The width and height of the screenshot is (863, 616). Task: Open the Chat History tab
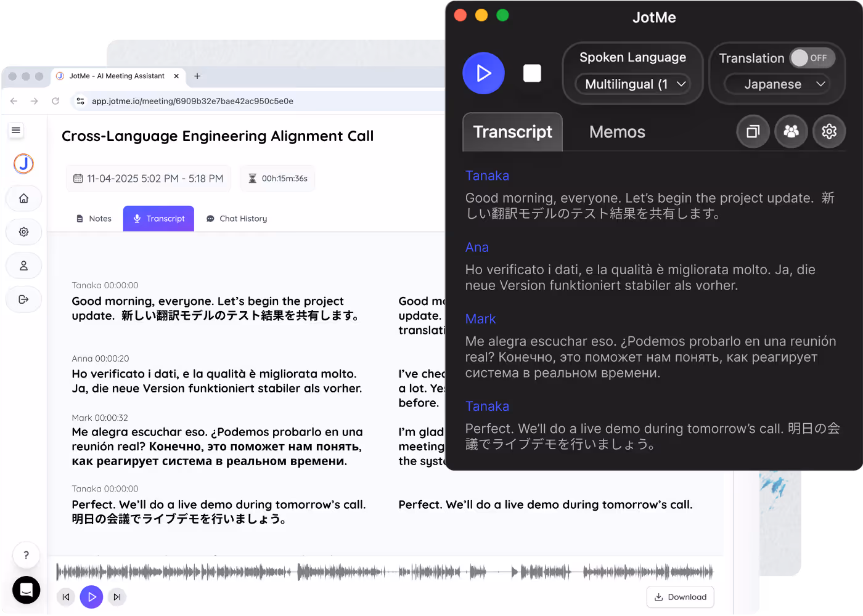click(236, 218)
